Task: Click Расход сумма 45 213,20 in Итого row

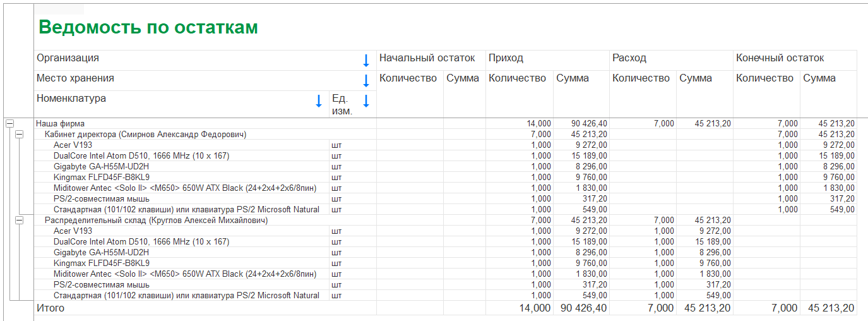Action: tap(707, 308)
